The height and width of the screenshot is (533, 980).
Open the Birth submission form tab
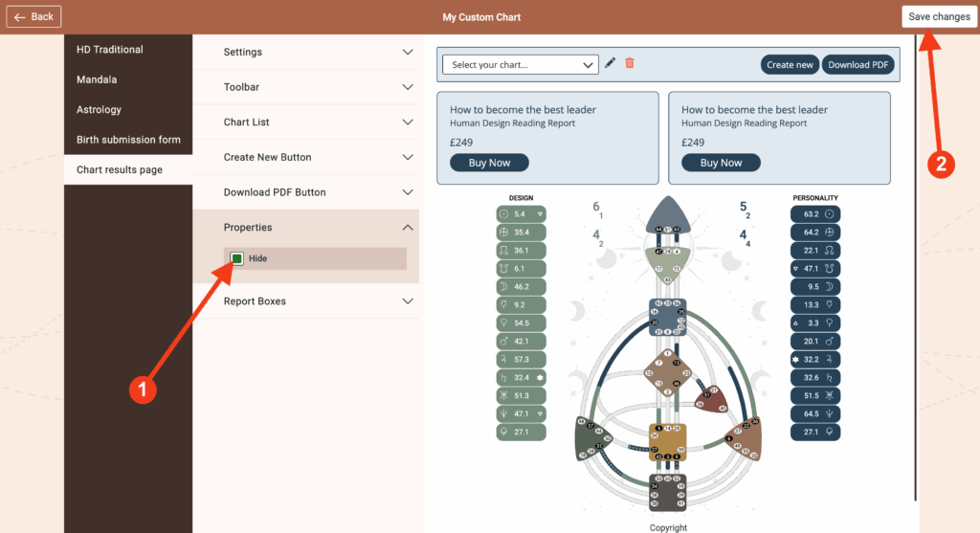[128, 140]
